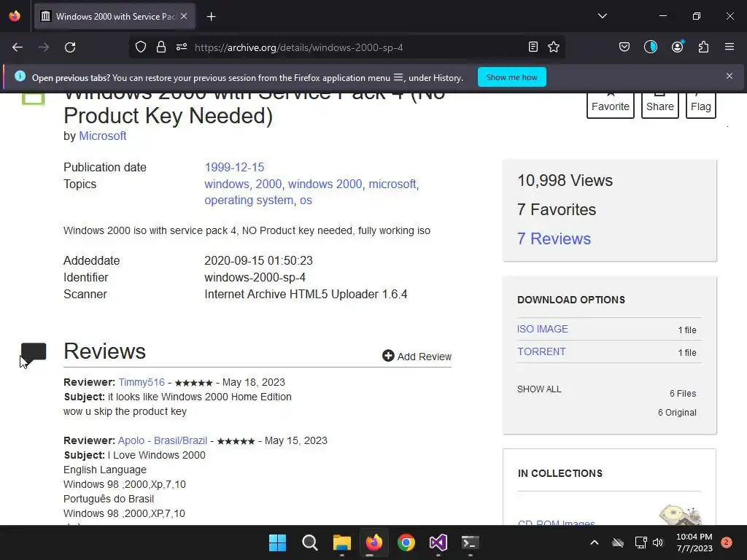
Task: Open taskbar Search
Action: tap(309, 542)
